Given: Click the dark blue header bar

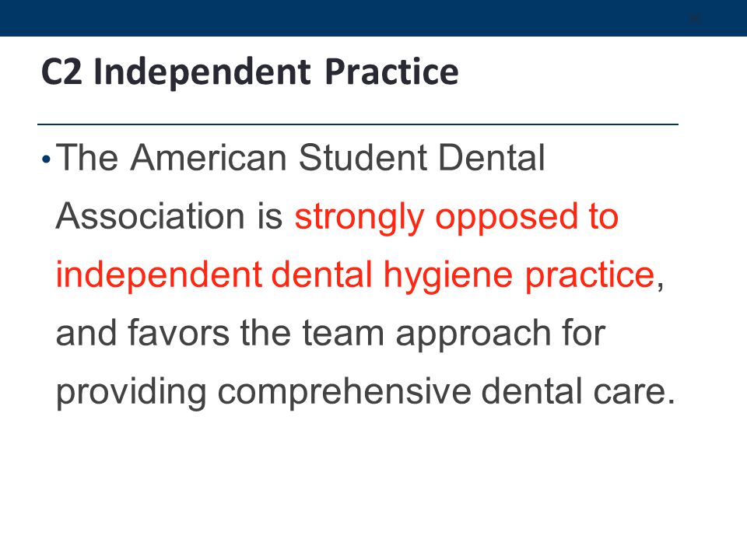Looking at the screenshot, I should click(x=373, y=18).
